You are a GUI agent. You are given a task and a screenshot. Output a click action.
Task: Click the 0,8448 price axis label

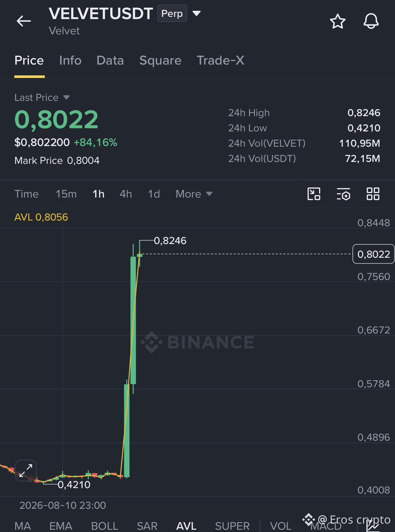pyautogui.click(x=374, y=223)
